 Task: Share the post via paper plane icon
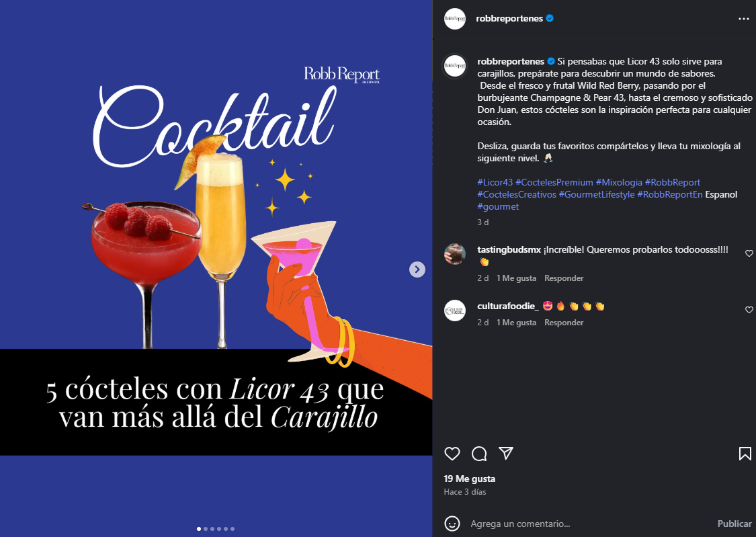[x=506, y=453]
